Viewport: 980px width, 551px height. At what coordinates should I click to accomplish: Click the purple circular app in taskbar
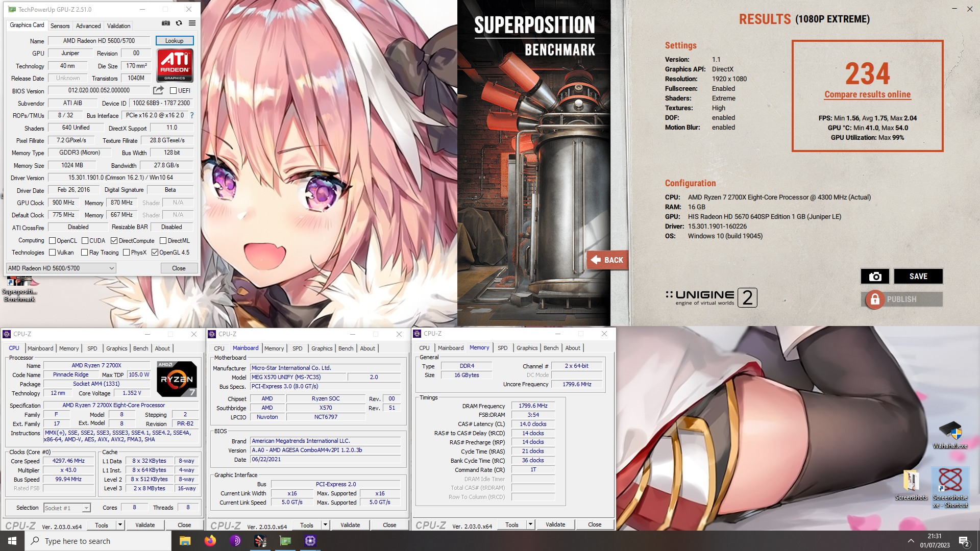click(235, 541)
